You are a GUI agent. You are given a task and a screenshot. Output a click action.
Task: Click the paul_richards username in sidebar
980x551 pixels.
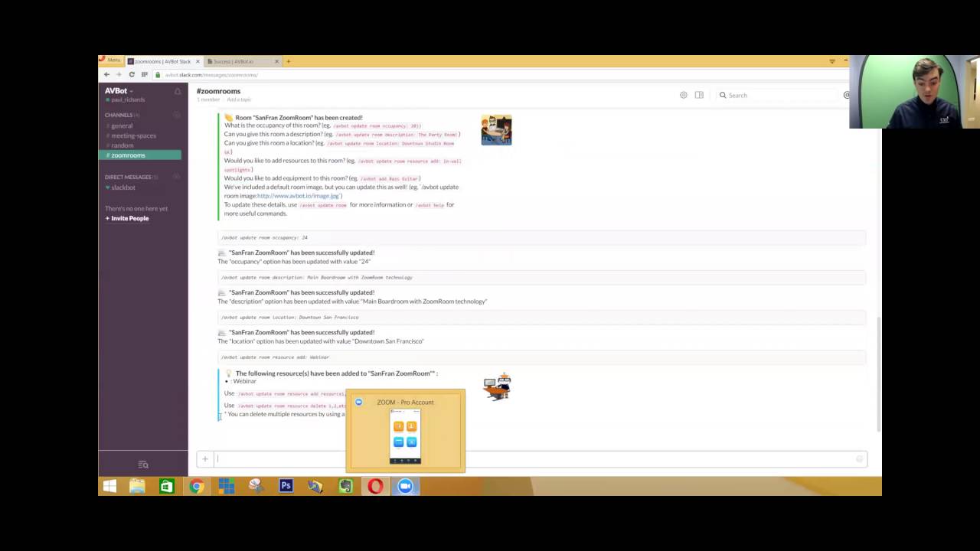128,100
